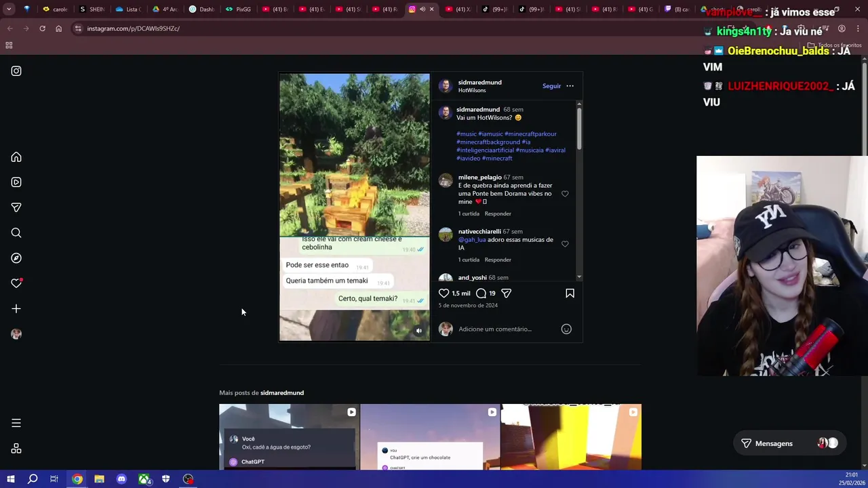Open the 'crie um chocolate' post thumbnail
This screenshot has width=868, height=488.
[x=430, y=436]
